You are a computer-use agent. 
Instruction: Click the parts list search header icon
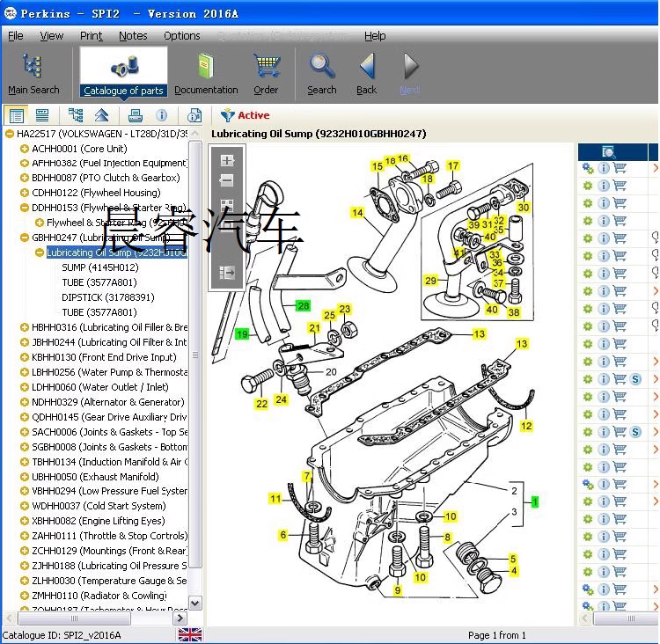click(x=609, y=152)
